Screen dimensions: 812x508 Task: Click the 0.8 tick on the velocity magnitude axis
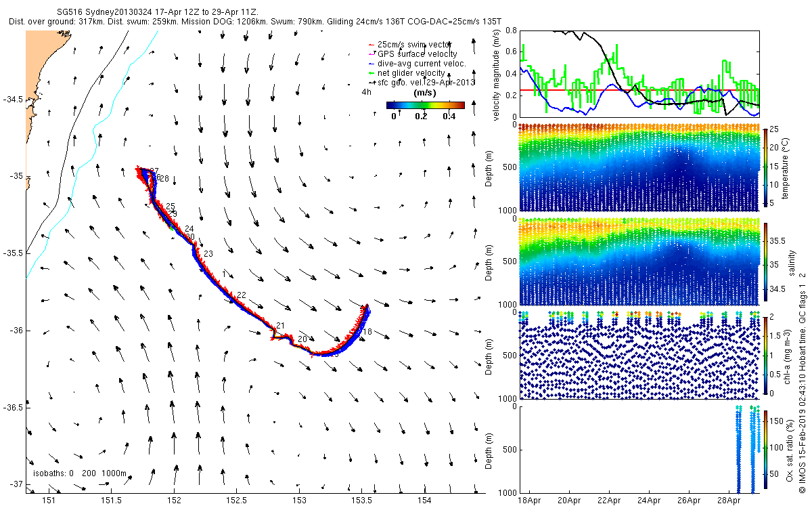(x=510, y=30)
